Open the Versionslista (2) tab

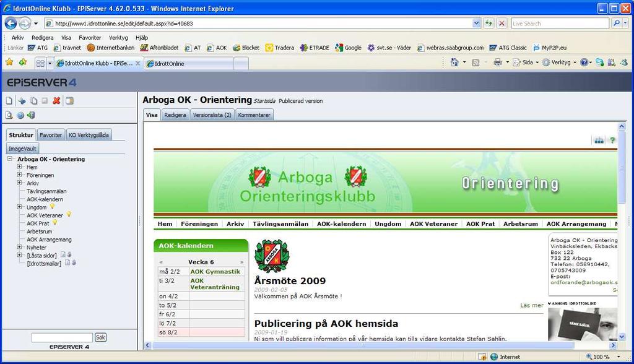(x=212, y=115)
